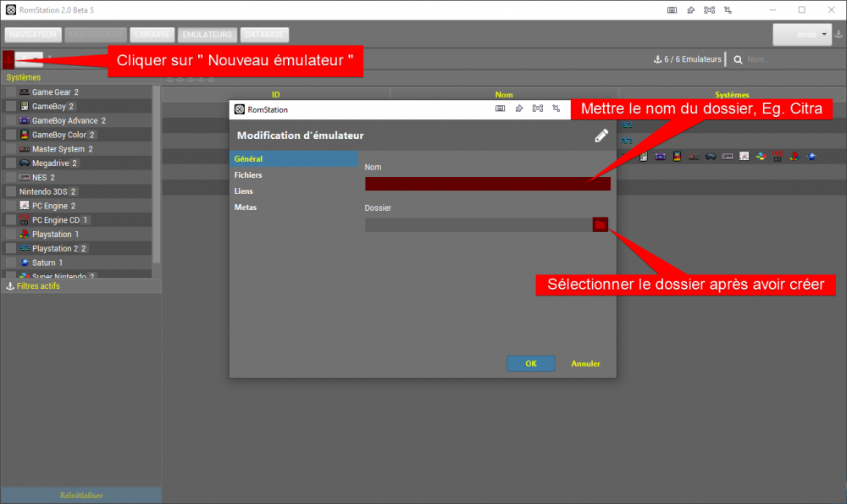
Task: Click the Filtres actifs header
Action: 81,285
